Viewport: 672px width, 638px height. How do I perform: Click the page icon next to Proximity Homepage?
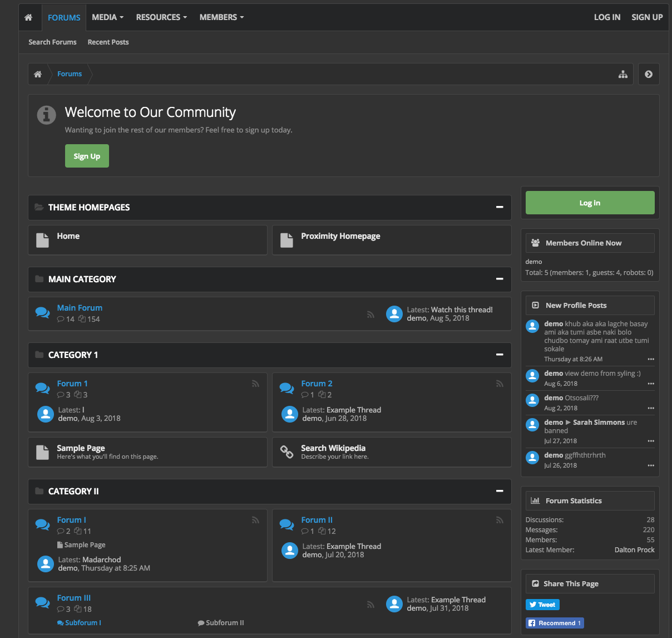[x=286, y=240]
